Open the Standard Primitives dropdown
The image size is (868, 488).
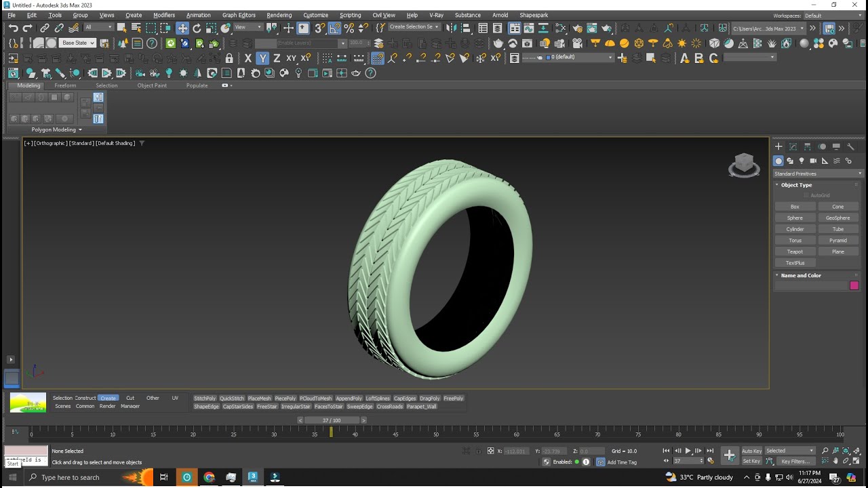click(818, 174)
